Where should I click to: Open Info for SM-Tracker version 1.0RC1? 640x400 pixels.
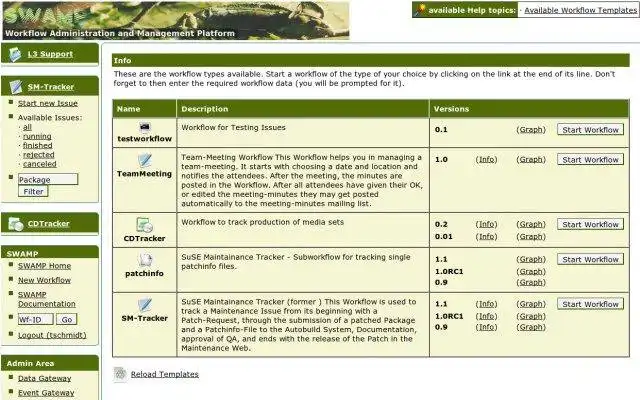tap(487, 316)
